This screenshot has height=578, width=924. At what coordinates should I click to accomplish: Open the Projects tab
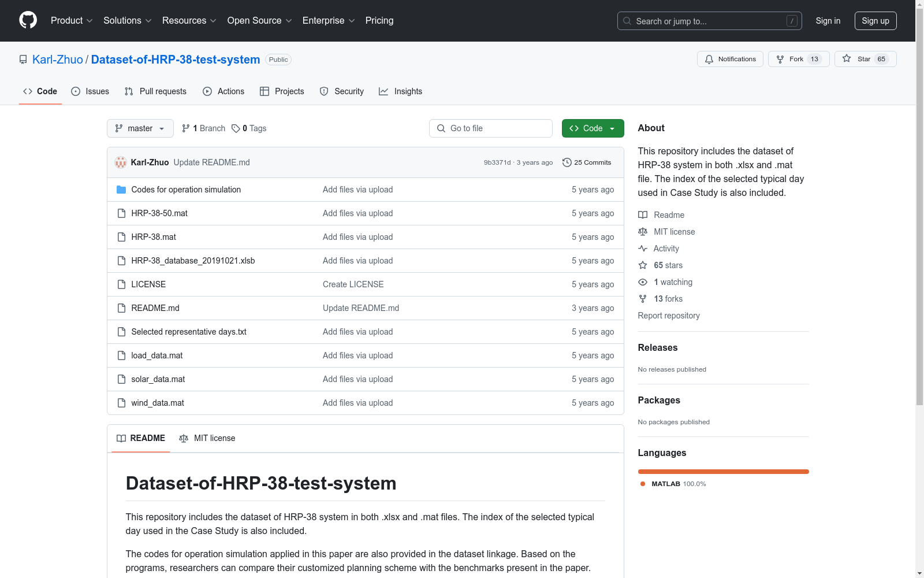pos(282,91)
